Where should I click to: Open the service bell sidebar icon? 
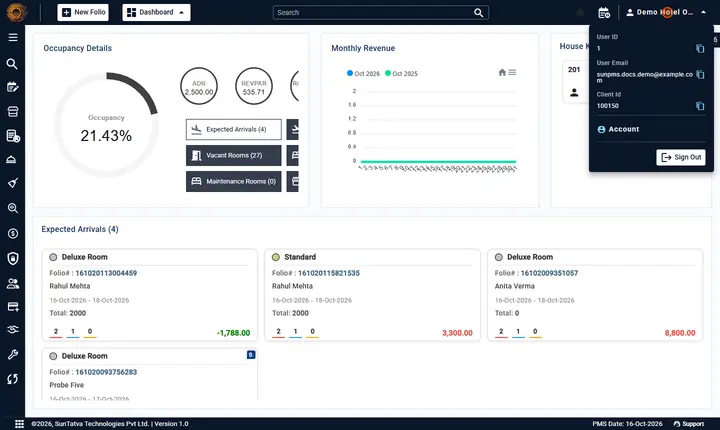[11, 159]
